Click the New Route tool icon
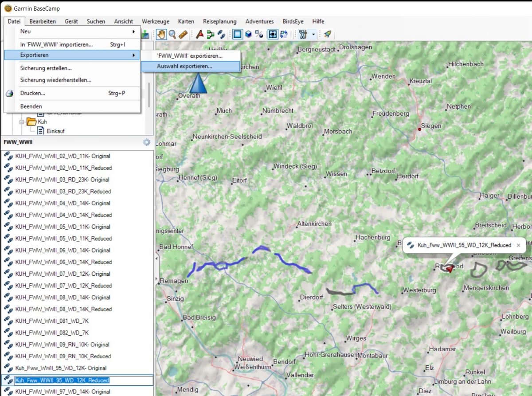532x396 pixels. click(211, 34)
